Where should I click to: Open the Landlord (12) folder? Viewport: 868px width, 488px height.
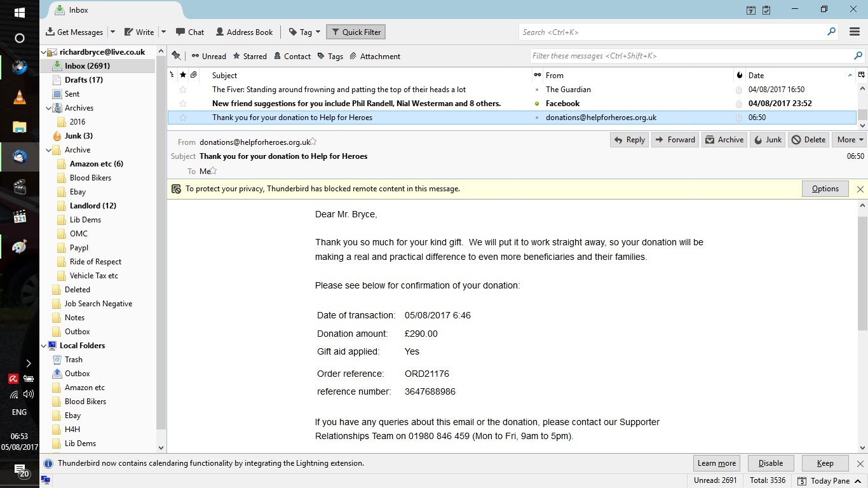pos(93,206)
